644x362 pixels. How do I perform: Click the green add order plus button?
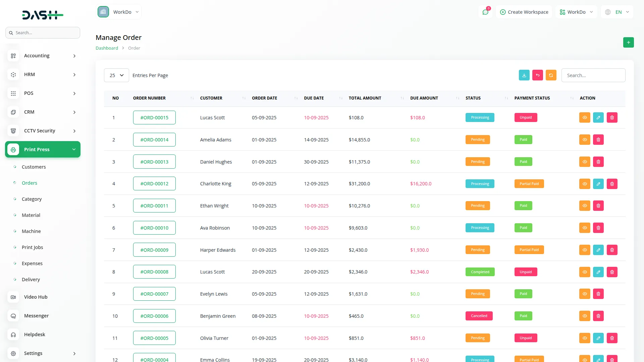(x=628, y=43)
